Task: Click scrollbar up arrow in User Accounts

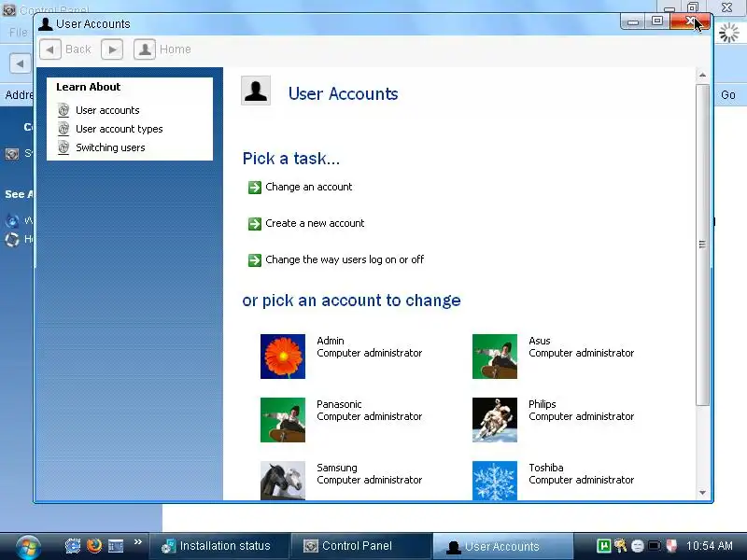Action: click(x=703, y=76)
